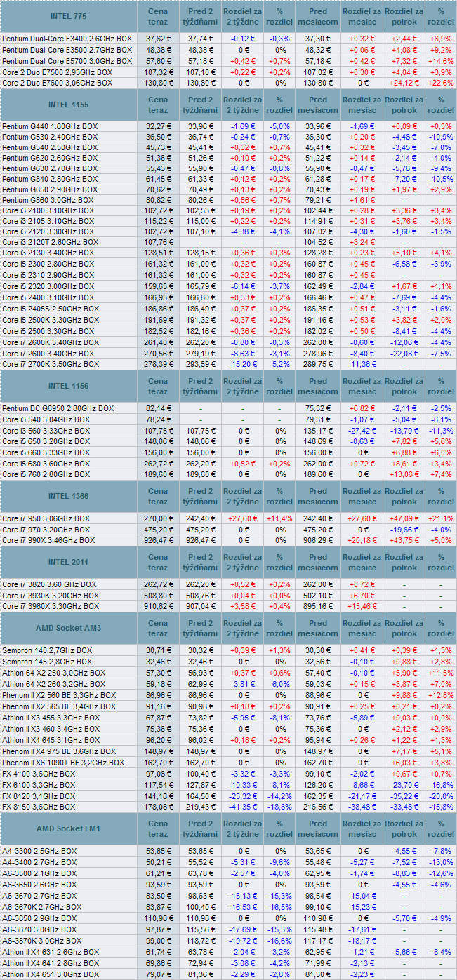Select FX 4100 3.6GHz BOX row
Viewport: 457px width, 980px height.
[228, 774]
